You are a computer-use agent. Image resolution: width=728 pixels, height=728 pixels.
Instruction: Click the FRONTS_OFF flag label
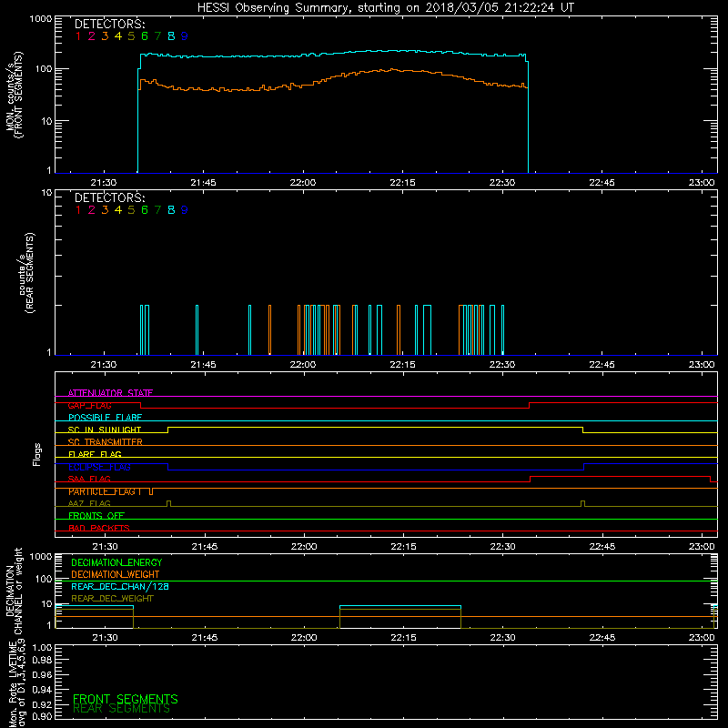[x=96, y=516]
